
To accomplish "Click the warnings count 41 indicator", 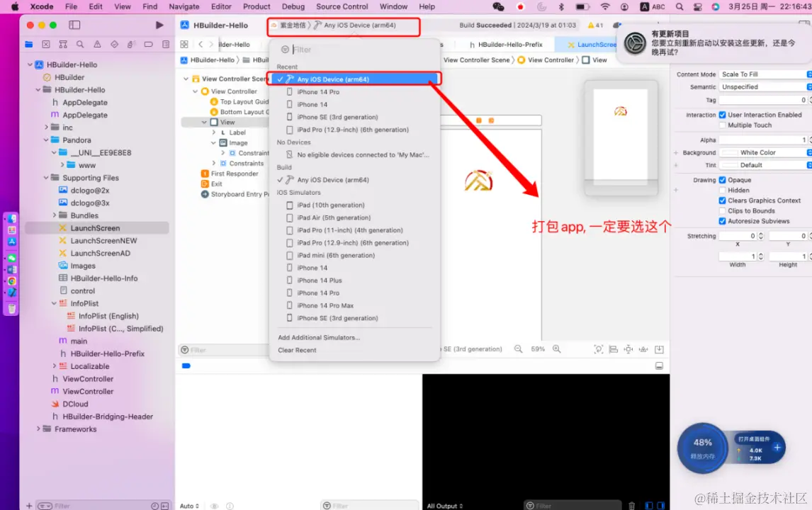I will pyautogui.click(x=595, y=25).
